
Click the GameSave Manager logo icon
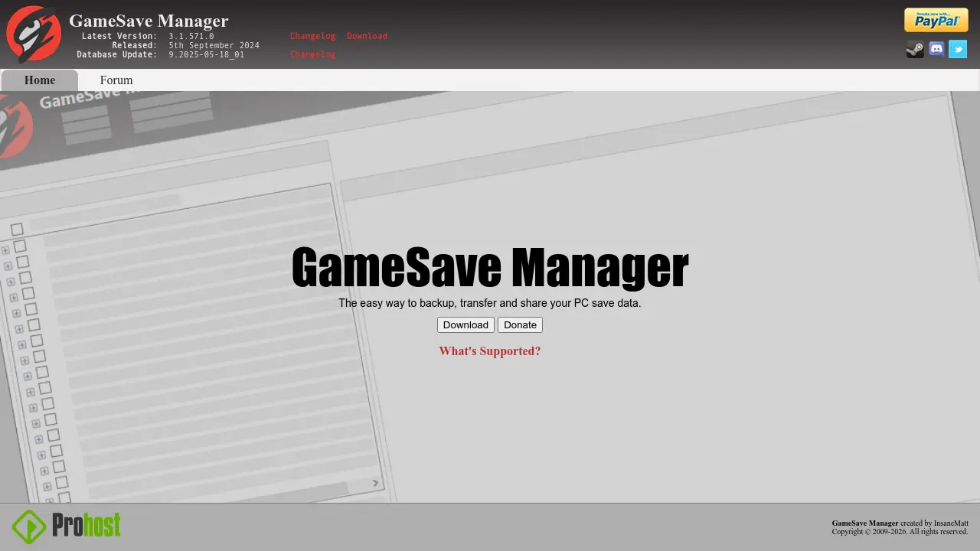[x=34, y=34]
